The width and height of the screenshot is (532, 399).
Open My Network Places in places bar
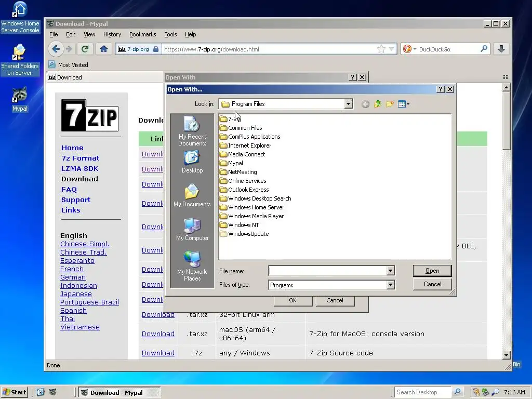[192, 266]
